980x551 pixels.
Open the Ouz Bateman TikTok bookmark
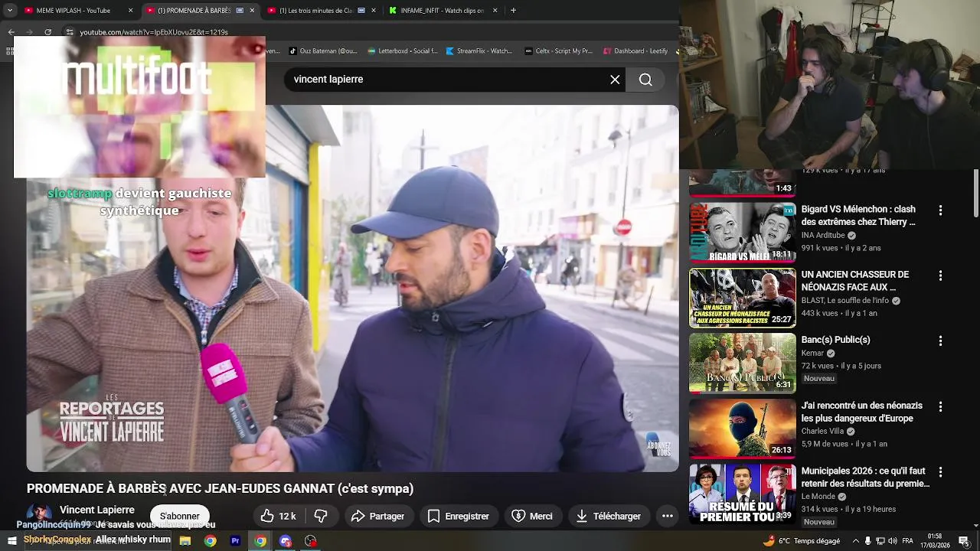point(323,51)
